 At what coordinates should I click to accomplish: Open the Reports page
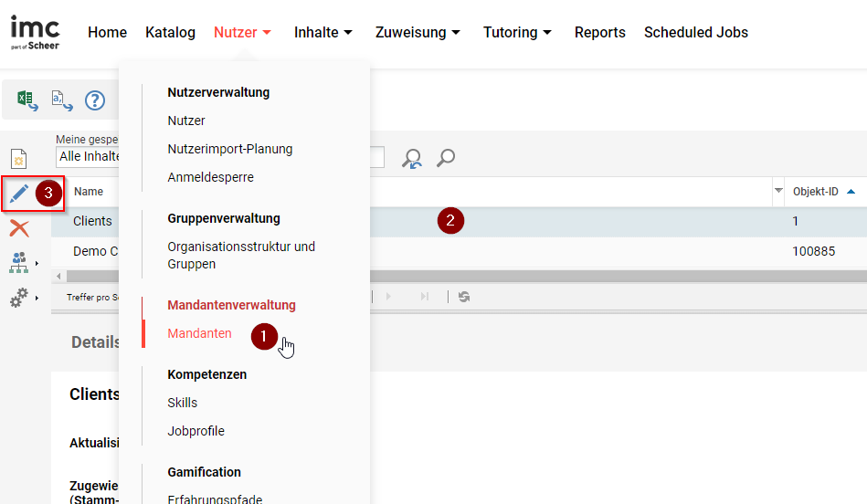pyautogui.click(x=599, y=33)
